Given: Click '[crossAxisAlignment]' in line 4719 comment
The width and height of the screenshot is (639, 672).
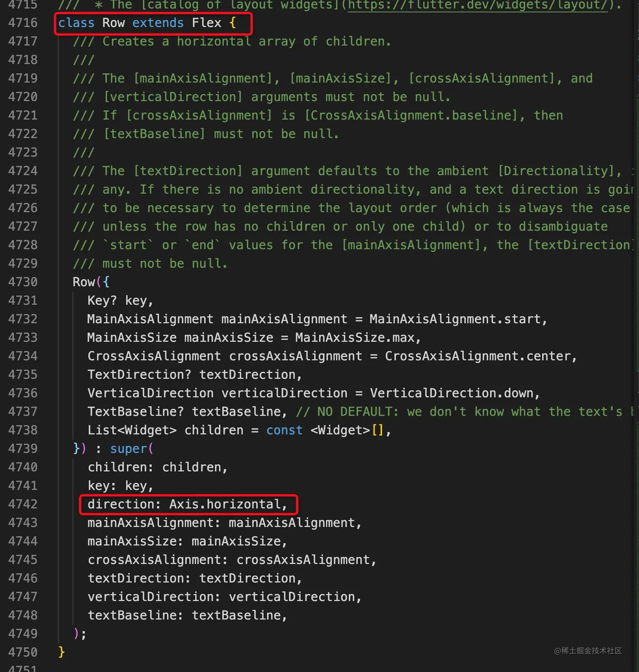Looking at the screenshot, I should click(481, 79).
